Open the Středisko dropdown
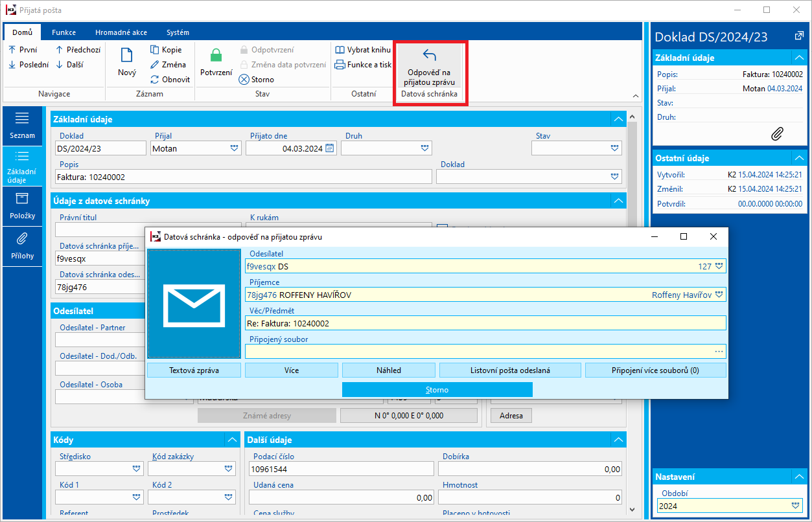The image size is (812, 522). coord(136,468)
